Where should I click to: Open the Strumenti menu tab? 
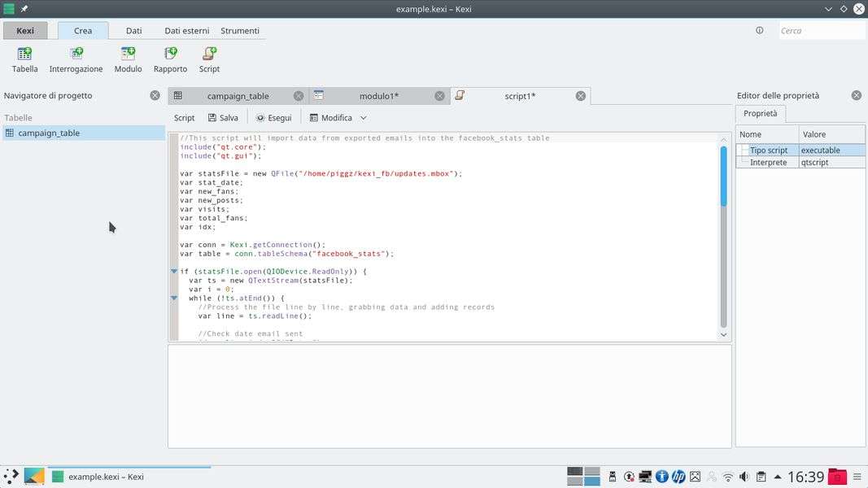[240, 31]
